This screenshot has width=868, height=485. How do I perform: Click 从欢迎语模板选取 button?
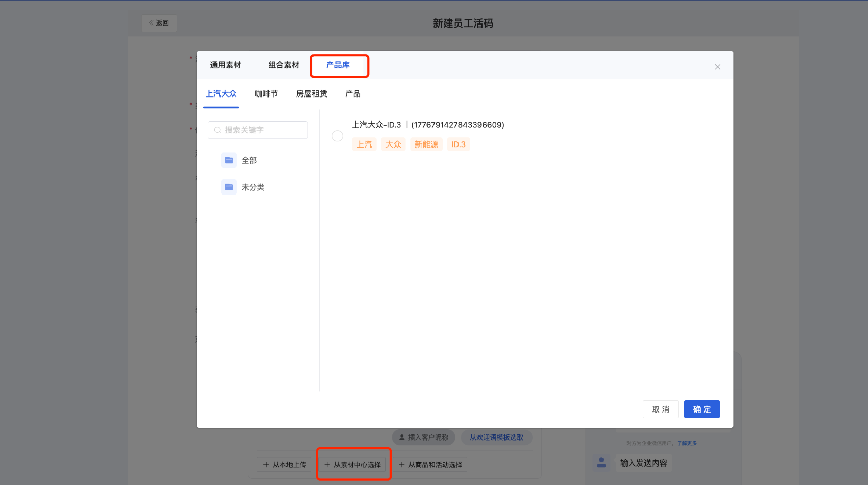496,438
